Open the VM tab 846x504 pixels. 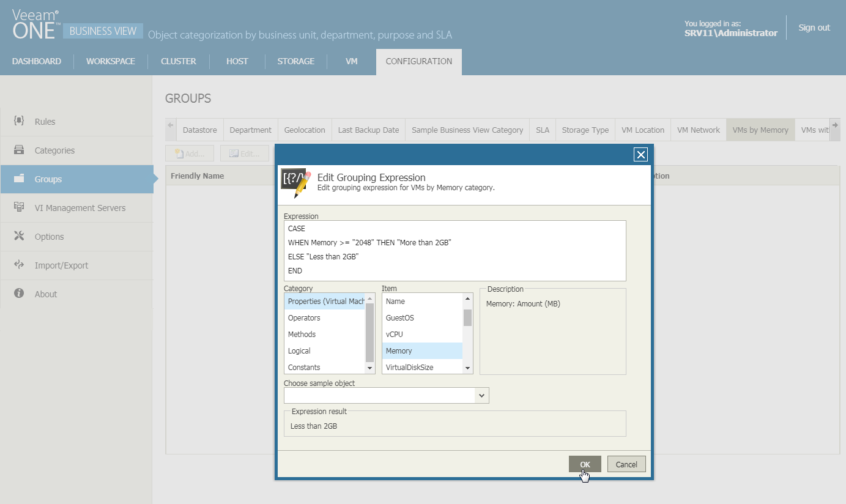tap(352, 61)
